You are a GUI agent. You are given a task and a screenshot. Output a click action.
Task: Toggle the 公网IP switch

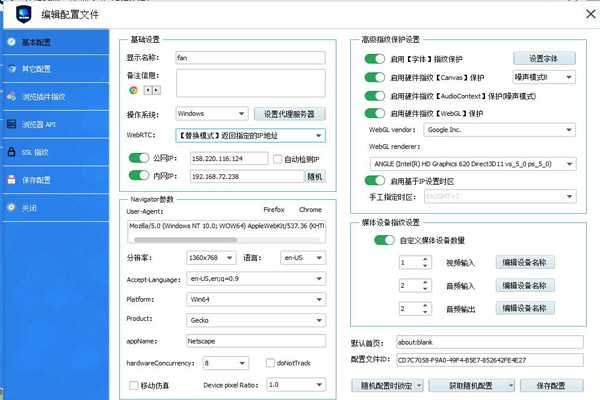point(139,158)
